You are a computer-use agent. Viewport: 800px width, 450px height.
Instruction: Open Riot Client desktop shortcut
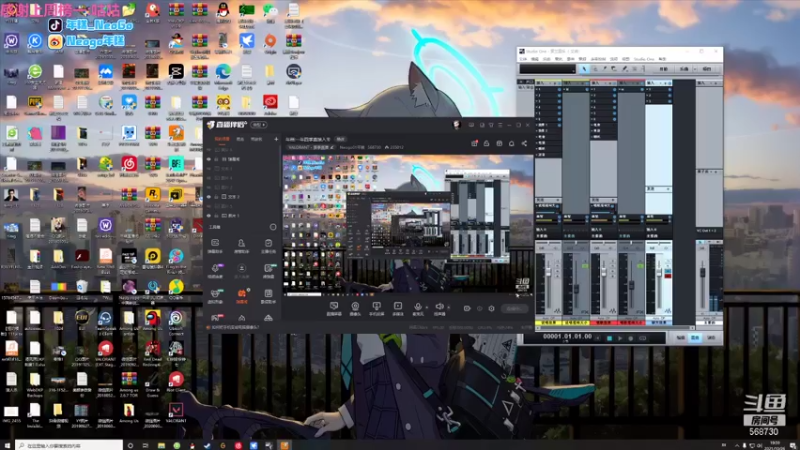click(176, 380)
